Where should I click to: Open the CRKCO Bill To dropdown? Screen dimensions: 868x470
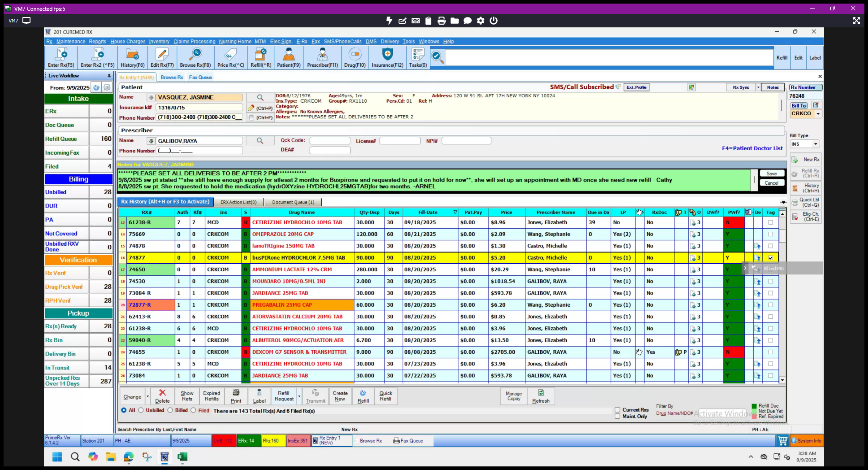coord(818,114)
